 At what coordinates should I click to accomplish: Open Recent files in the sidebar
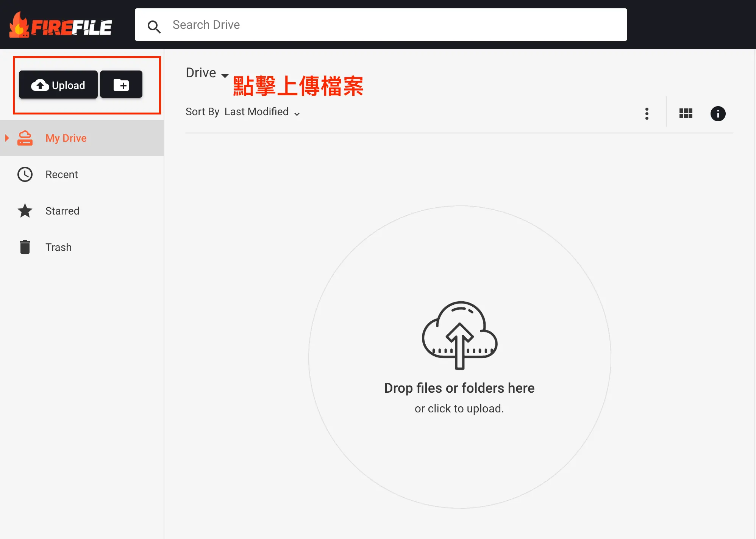coord(82,174)
